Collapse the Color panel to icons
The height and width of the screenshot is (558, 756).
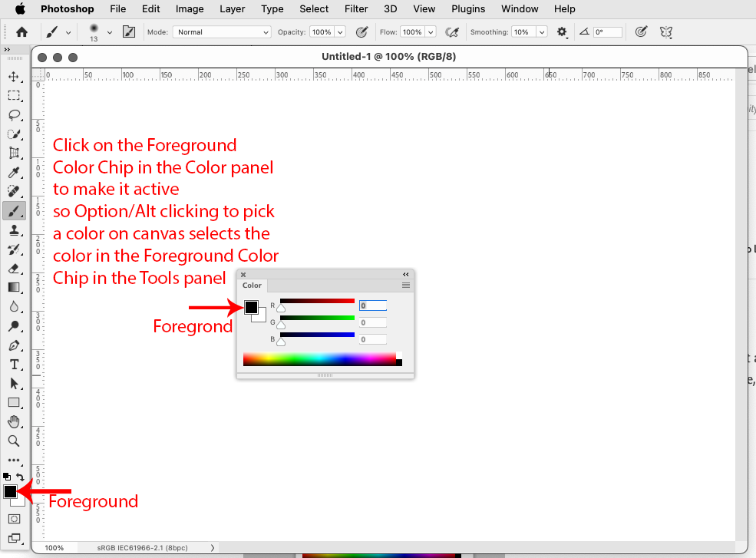pos(406,274)
